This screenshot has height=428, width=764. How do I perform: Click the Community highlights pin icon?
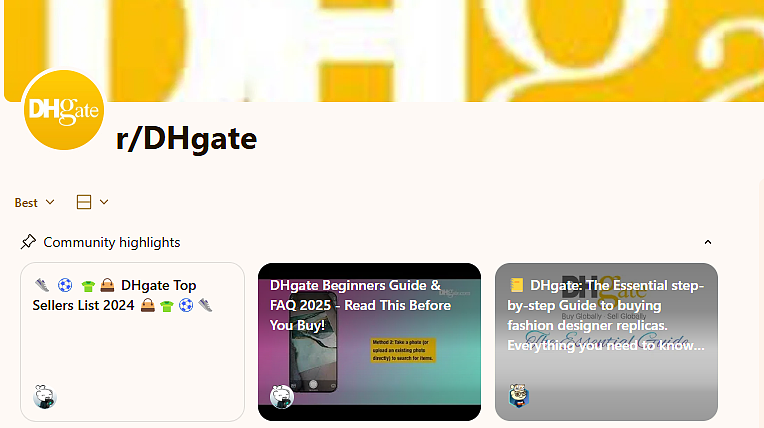(28, 242)
